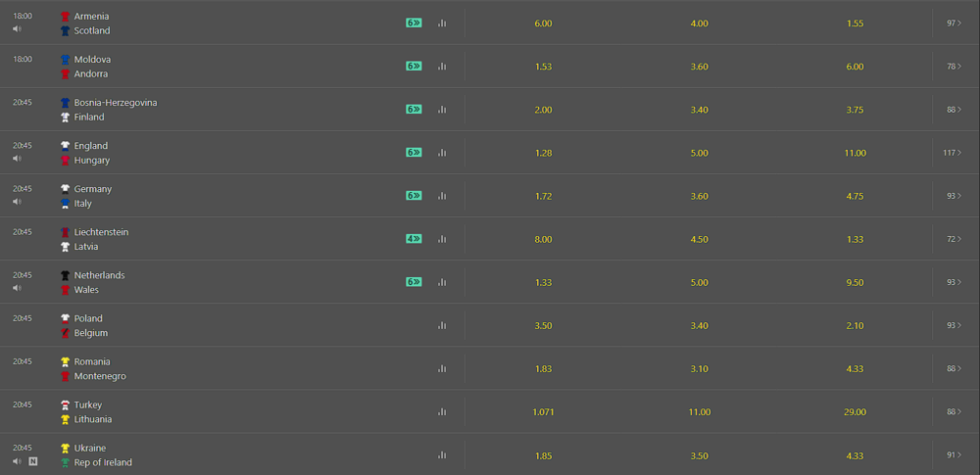
Task: Click bet builder badge for Germany vs Italy
Action: tap(414, 196)
